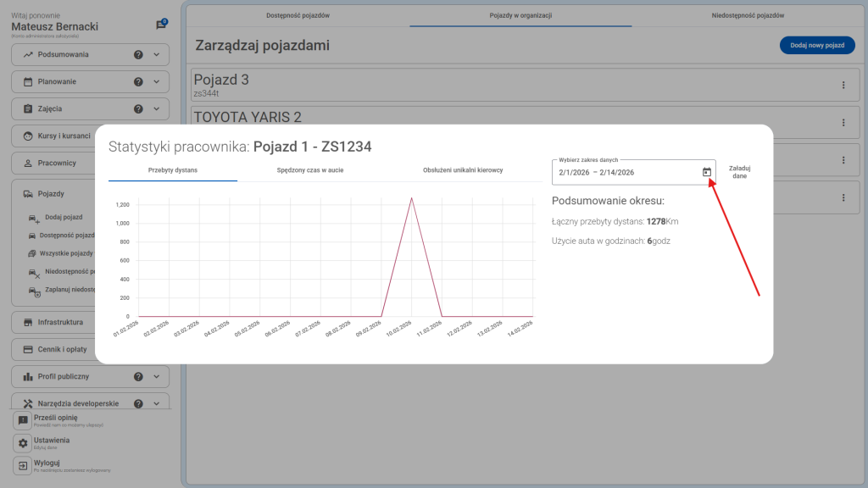Click the Dodaj nowy pojazd button

click(816, 46)
